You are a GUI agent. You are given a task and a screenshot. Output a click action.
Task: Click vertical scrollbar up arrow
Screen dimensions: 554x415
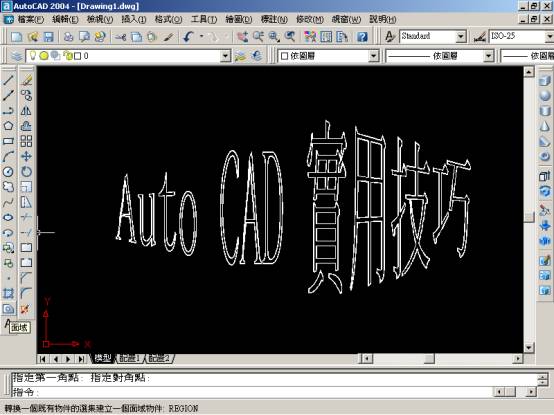pos(529,72)
